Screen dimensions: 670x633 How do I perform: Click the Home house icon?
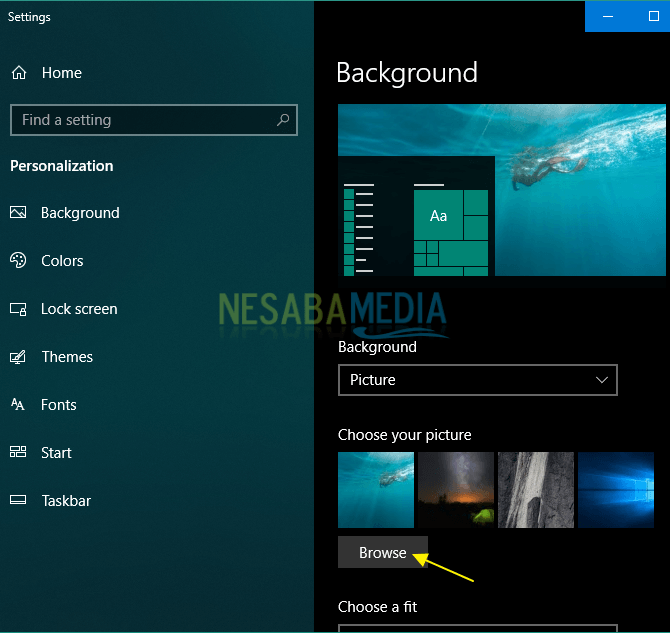click(x=19, y=73)
